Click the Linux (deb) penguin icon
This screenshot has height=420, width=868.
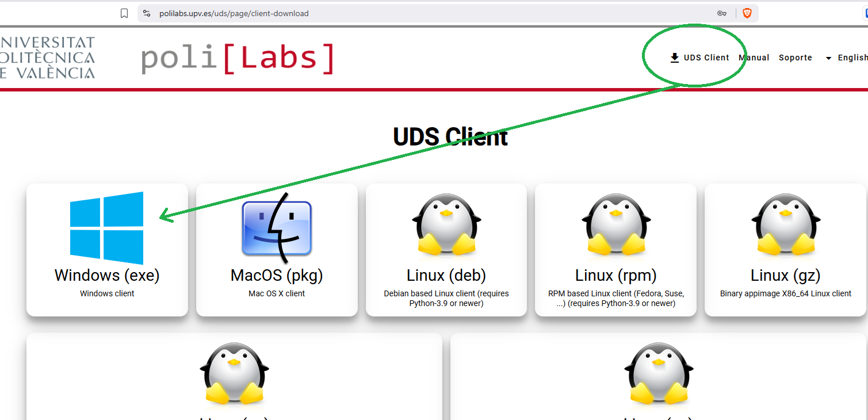(x=446, y=225)
